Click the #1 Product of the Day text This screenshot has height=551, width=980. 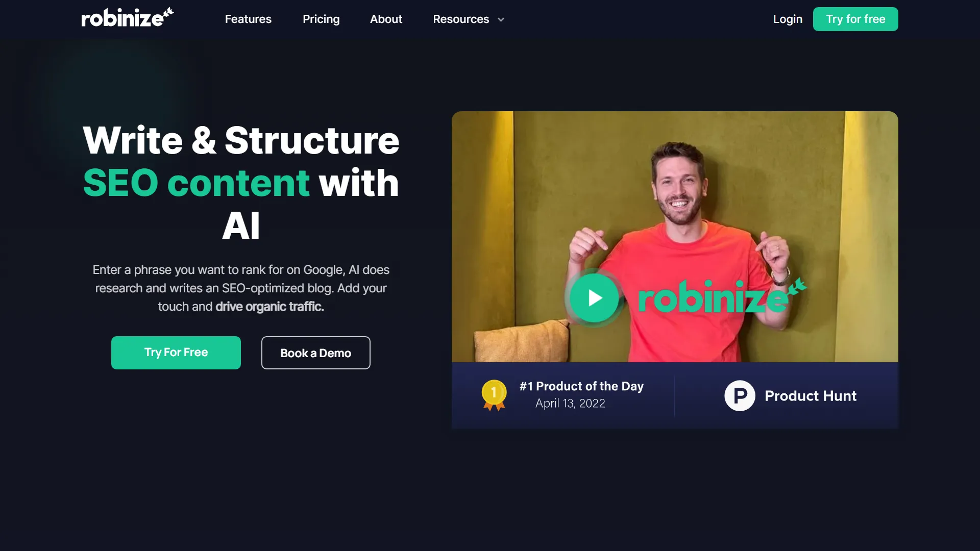coord(581,386)
